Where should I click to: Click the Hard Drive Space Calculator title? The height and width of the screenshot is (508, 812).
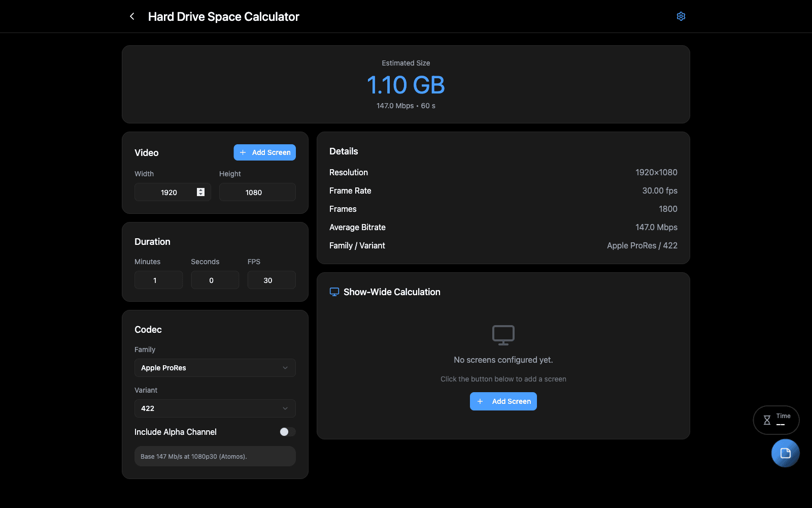224,17
